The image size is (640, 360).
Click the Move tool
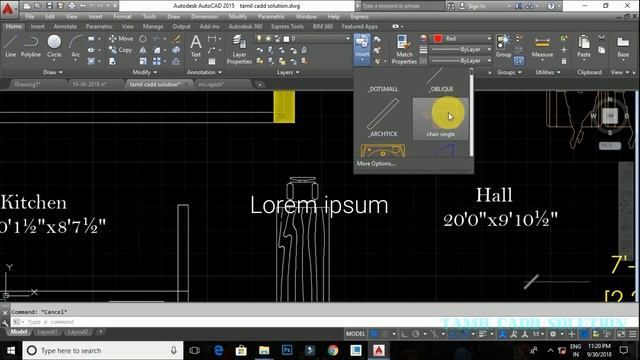tap(121, 39)
